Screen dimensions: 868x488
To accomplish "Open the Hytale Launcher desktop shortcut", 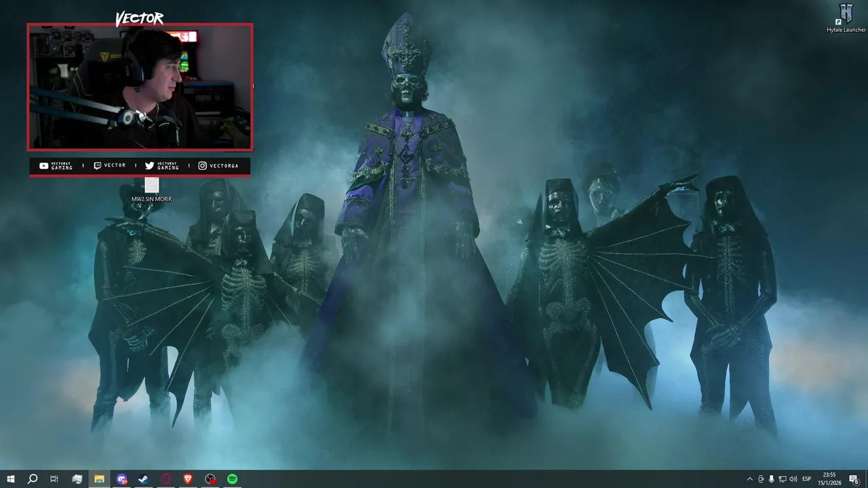I will 846,18.
